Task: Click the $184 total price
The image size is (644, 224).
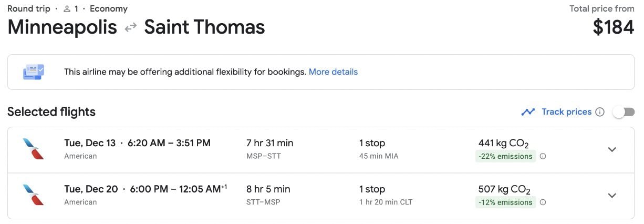Action: [614, 27]
